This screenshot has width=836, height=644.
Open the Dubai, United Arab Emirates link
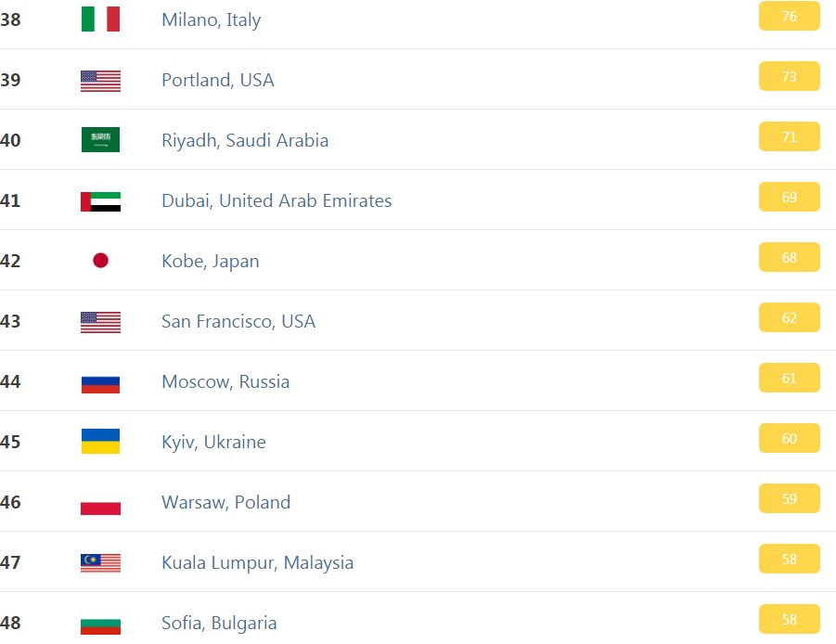click(277, 200)
